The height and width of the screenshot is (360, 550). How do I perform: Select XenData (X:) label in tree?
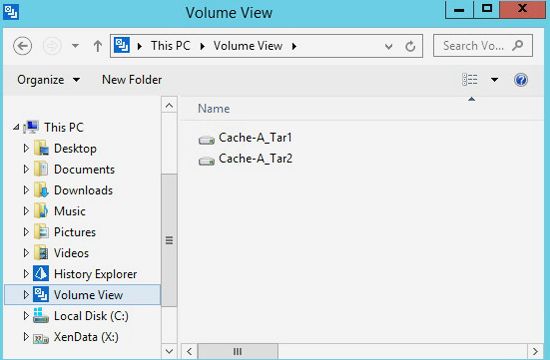coord(86,337)
